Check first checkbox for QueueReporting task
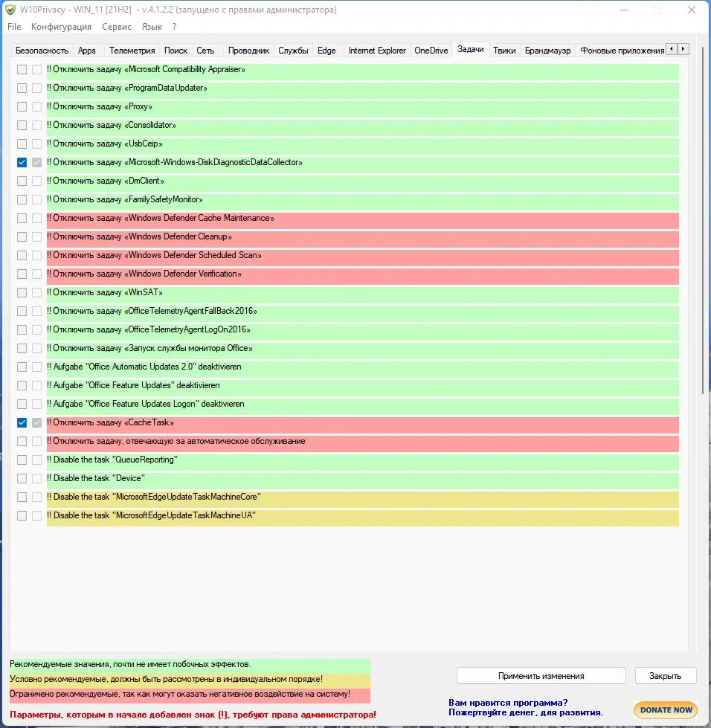This screenshot has height=728, width=711. point(22,460)
